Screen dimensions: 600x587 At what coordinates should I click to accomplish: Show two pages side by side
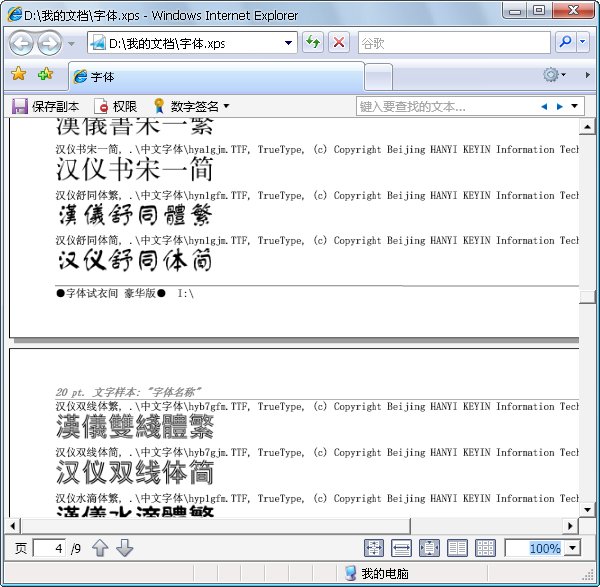[x=457, y=548]
